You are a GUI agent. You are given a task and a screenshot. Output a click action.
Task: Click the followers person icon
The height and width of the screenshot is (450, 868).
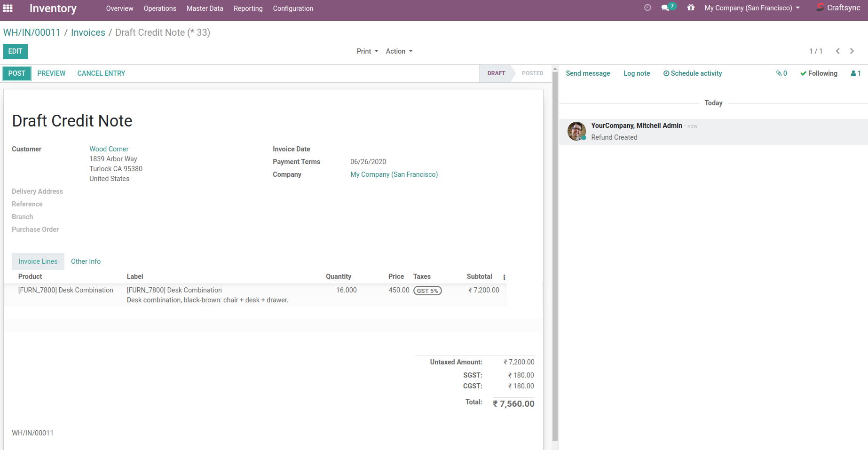coord(856,73)
